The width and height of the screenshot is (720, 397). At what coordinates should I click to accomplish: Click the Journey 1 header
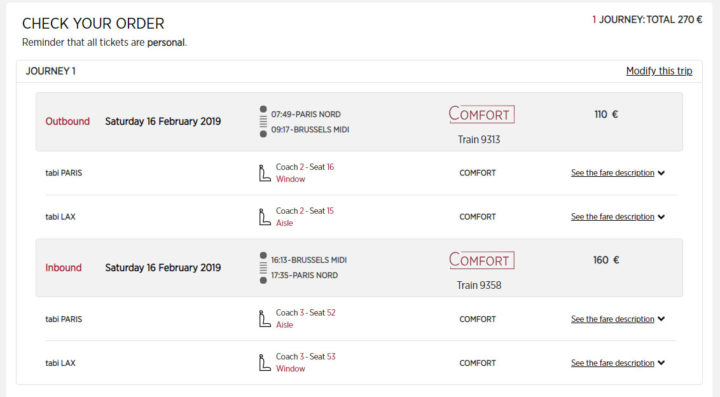[51, 71]
